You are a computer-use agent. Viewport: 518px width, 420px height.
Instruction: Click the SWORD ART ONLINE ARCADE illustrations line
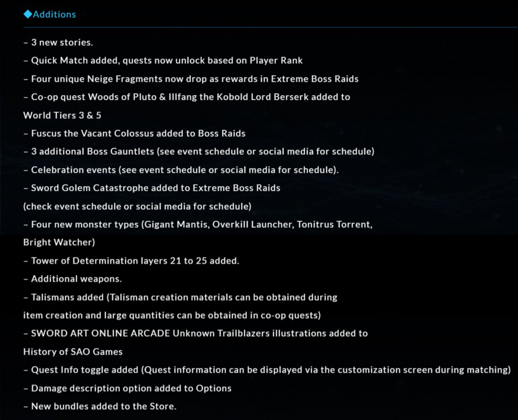(196, 333)
